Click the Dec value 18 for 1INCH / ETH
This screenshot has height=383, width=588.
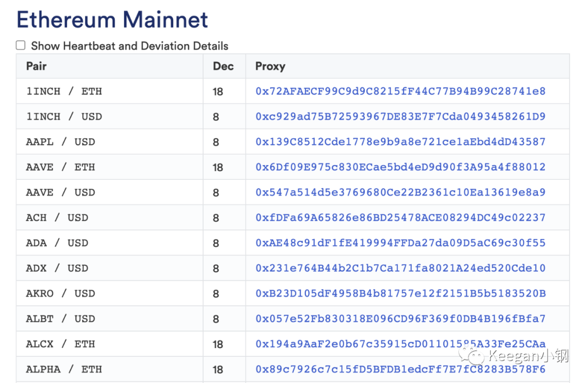pyautogui.click(x=218, y=92)
